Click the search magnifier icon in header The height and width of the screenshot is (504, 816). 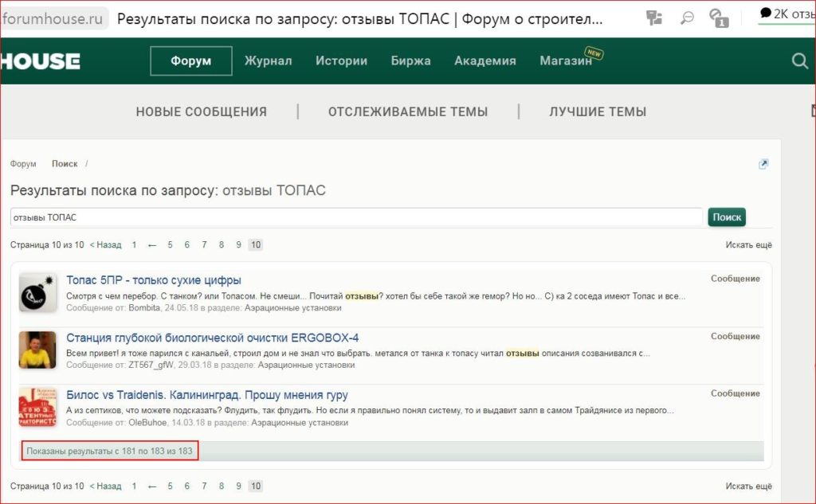800,61
